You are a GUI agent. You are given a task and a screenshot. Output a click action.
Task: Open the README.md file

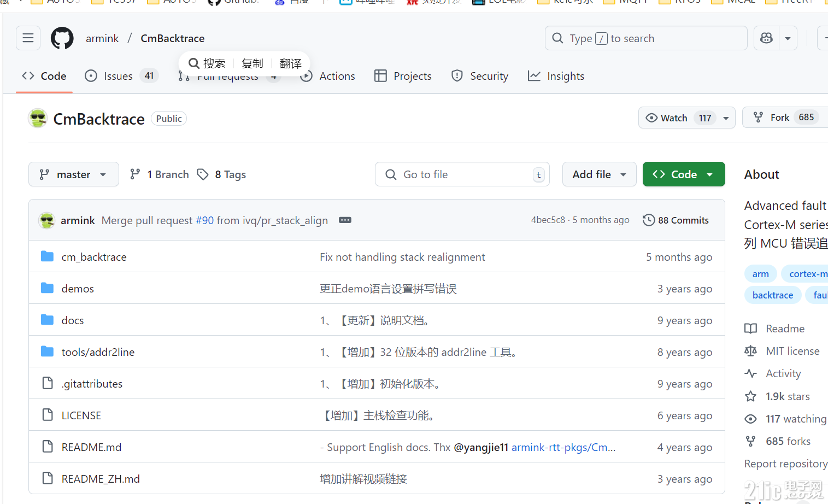coord(91,447)
